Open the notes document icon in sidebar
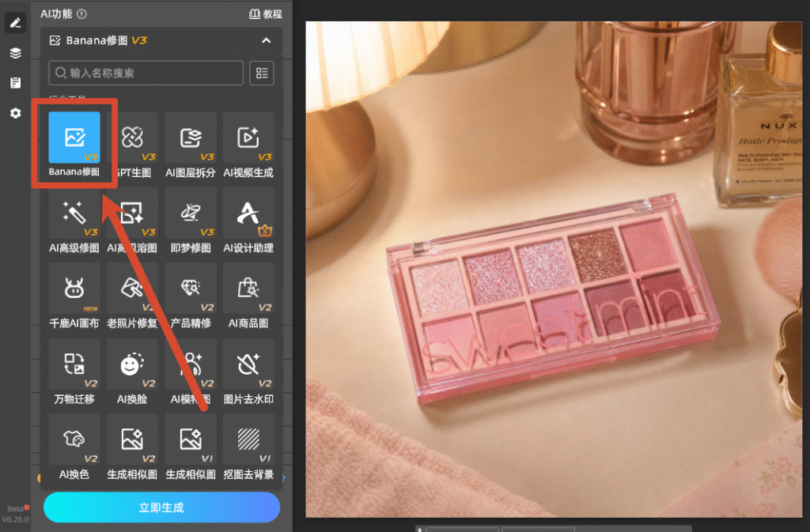The width and height of the screenshot is (810, 532). click(16, 82)
